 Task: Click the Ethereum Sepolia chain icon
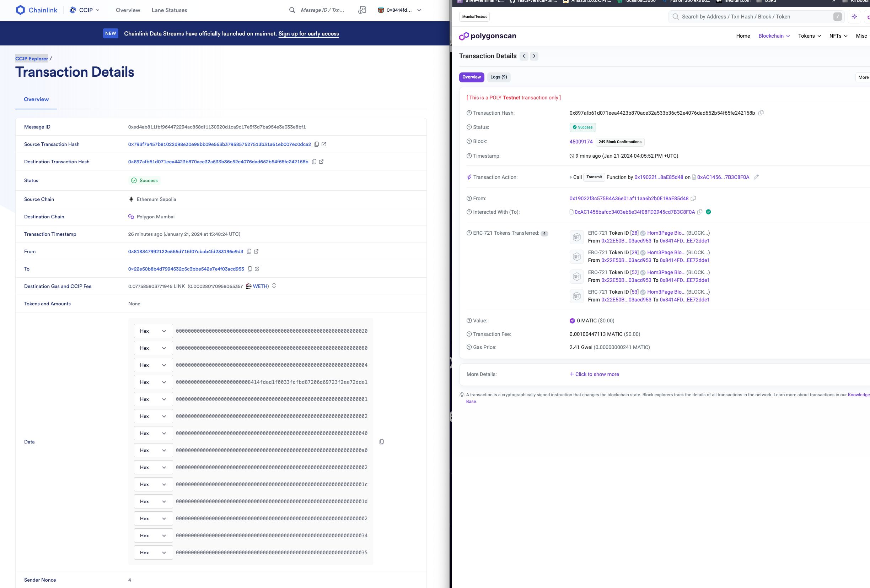click(x=131, y=199)
